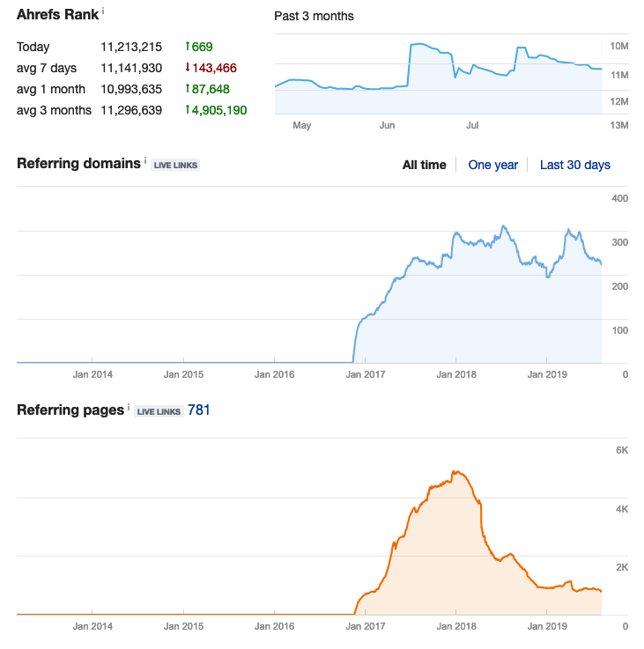Image resolution: width=644 pixels, height=649 pixels.
Task: Click Jan 2017 on the referring domains axis
Action: pyautogui.click(x=366, y=374)
